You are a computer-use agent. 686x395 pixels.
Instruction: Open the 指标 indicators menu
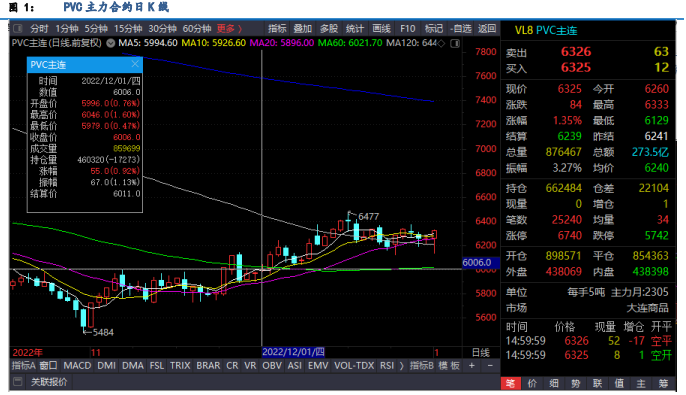pyautogui.click(x=277, y=29)
